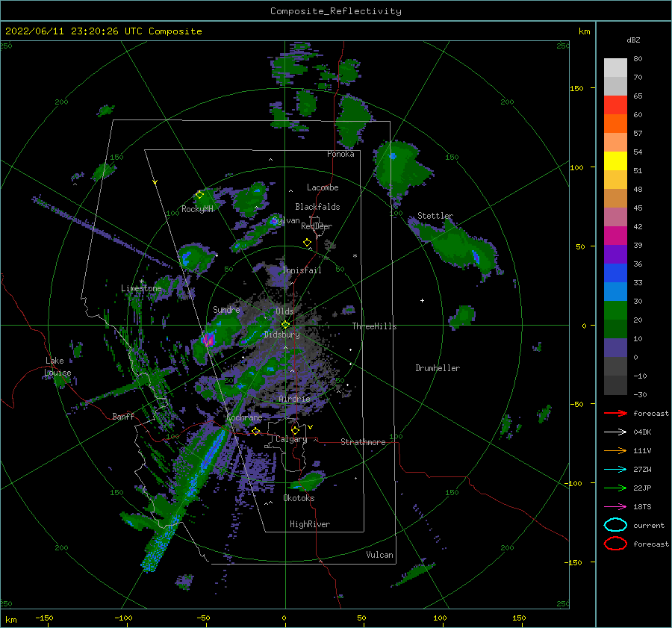Click the Cochrane city label

click(x=244, y=417)
